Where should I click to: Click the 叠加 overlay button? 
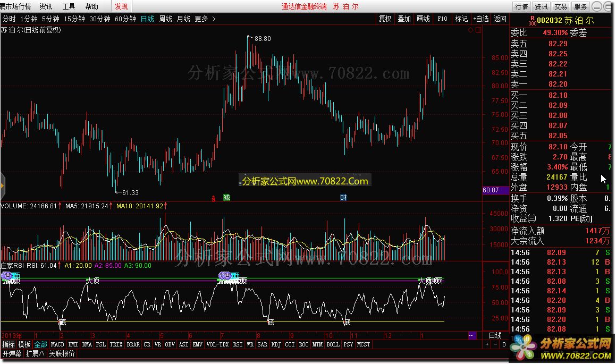pos(404,19)
